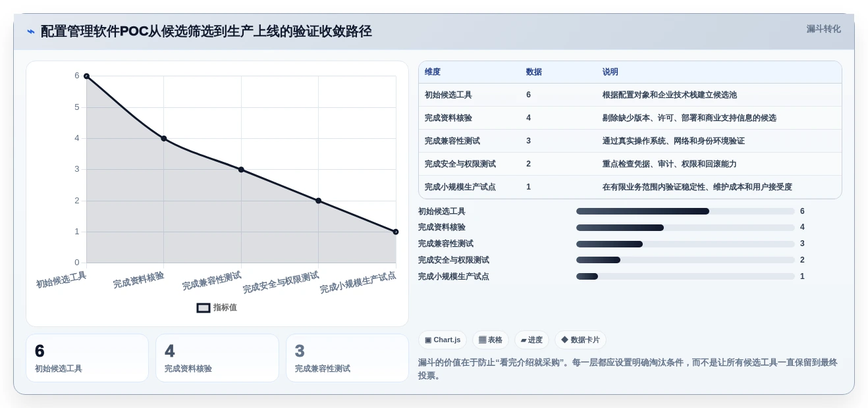Click the 完成安全与权限测试 x-axis label

click(281, 282)
